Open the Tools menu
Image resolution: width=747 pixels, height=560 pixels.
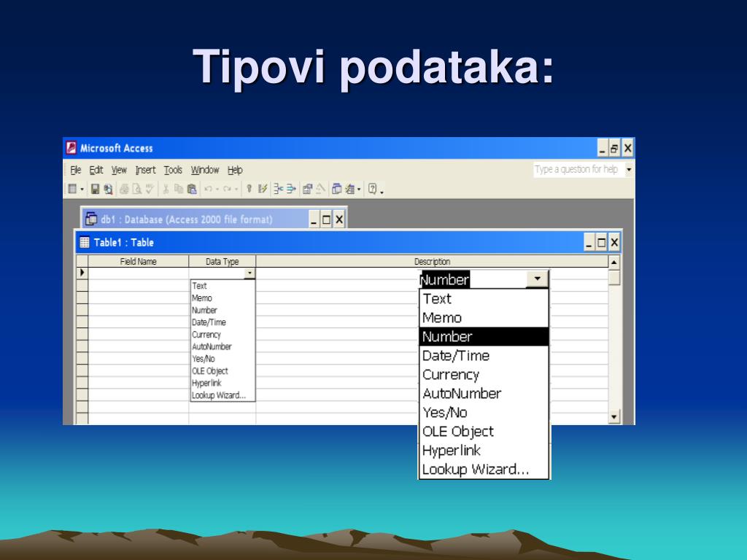click(x=173, y=170)
